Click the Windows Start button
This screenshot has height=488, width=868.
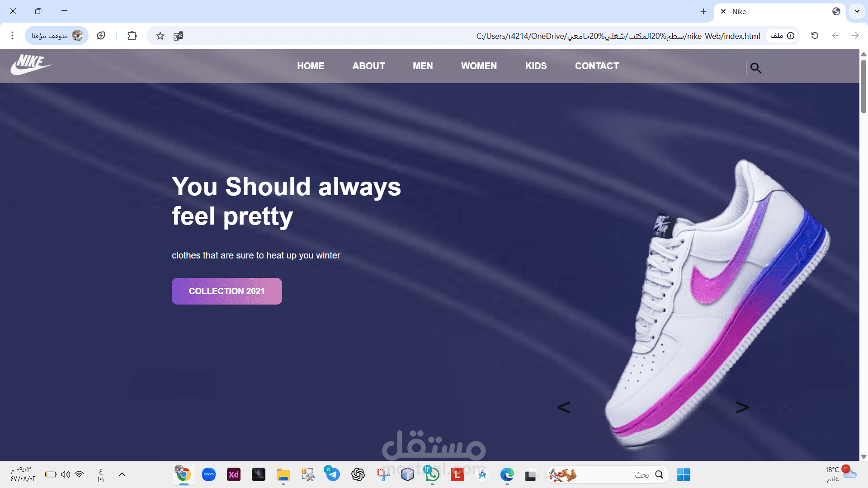(684, 474)
